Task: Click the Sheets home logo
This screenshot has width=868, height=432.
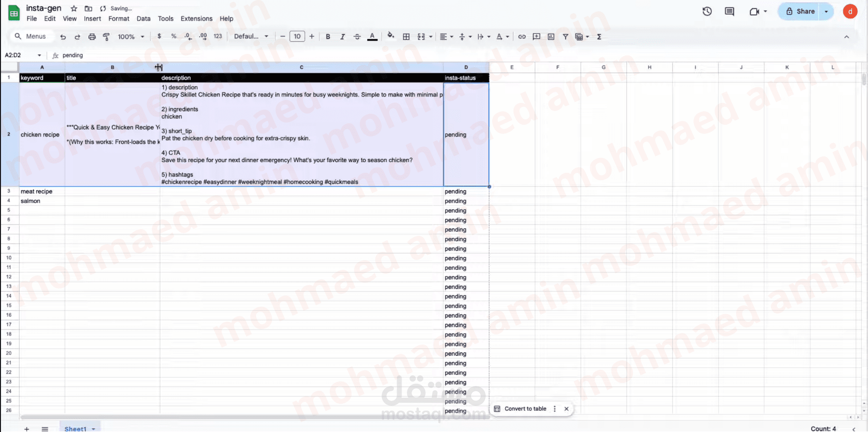Action: coord(14,13)
